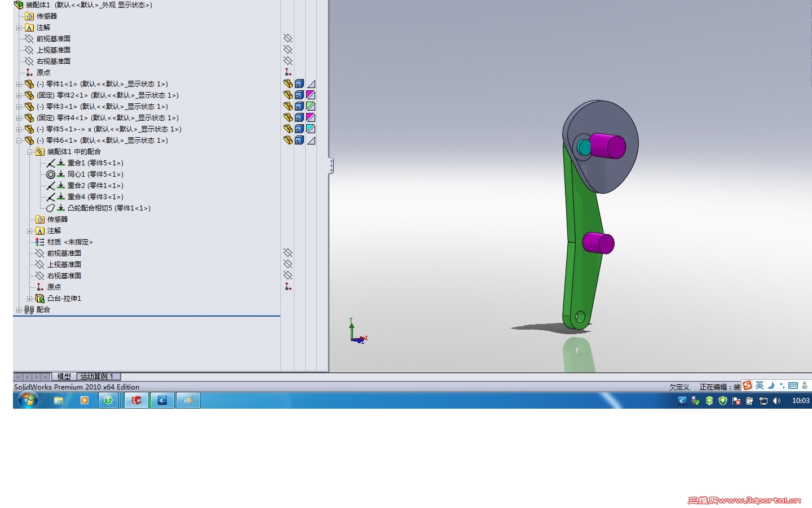Open the cyan appearance swatch for 零件5
Viewport: 812px width, 508px height.
tap(311, 129)
